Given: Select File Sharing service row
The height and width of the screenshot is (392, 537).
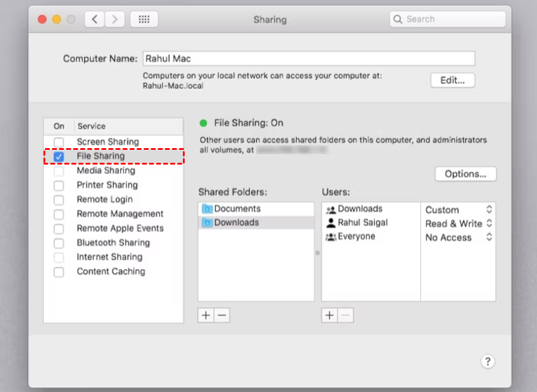Looking at the screenshot, I should pos(114,156).
